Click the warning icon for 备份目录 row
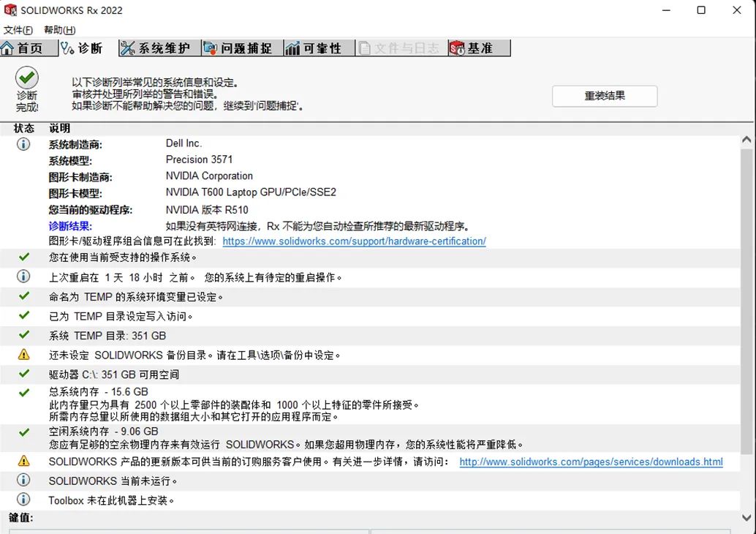Image resolution: width=756 pixels, height=534 pixels. coord(23,355)
